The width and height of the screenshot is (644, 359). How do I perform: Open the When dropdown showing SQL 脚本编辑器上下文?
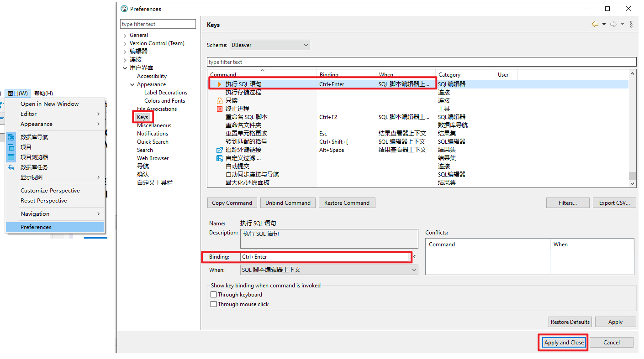point(329,270)
